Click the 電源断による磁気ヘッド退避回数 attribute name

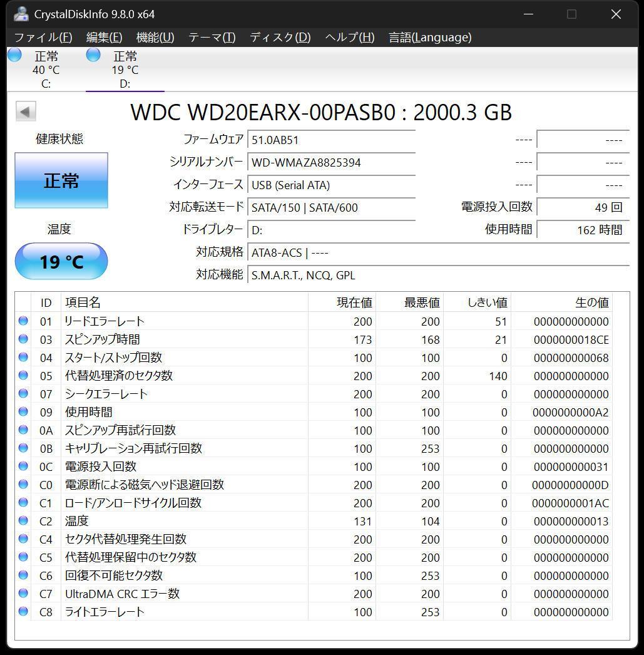click(x=145, y=485)
